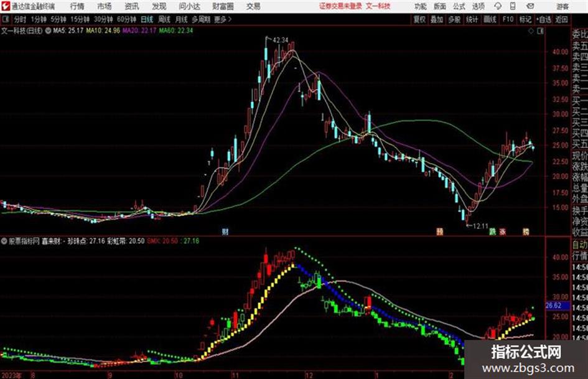
Task: Open the 功能 menu
Action: [421, 6]
